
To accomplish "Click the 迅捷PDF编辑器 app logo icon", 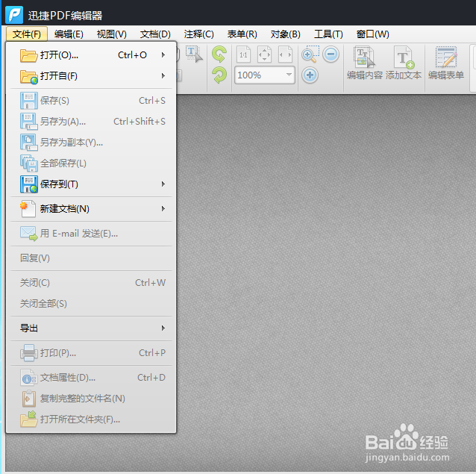I will pos(14,15).
